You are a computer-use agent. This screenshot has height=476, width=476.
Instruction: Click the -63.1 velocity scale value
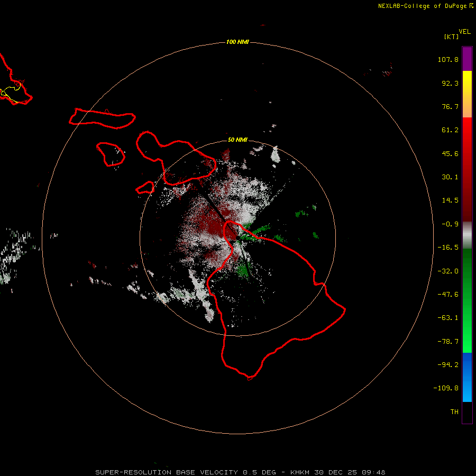click(448, 318)
